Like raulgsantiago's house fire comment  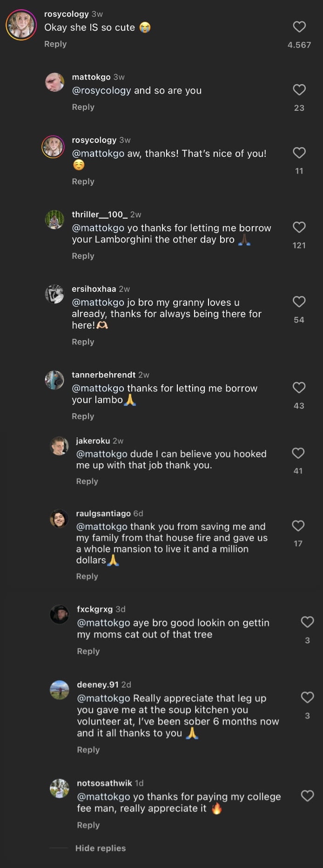[298, 525]
